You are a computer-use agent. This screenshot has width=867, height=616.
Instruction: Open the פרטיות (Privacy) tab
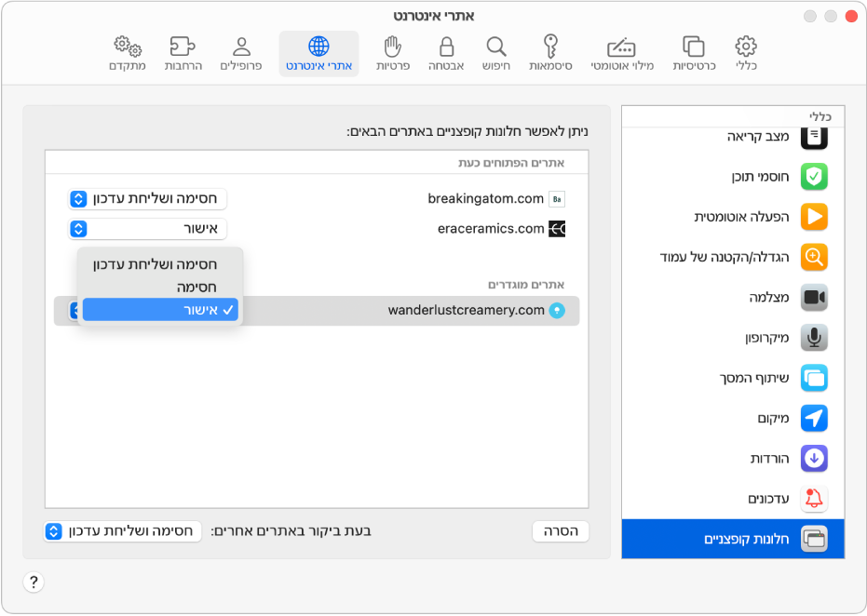point(393,54)
